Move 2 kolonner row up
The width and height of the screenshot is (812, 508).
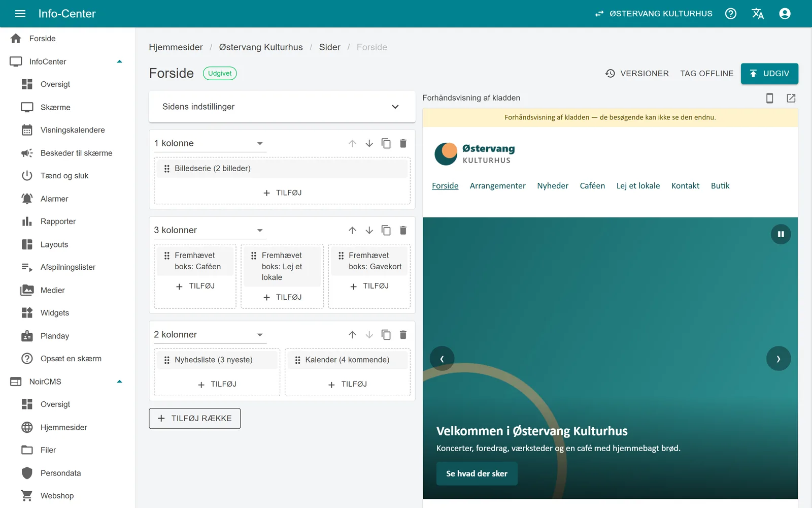pyautogui.click(x=352, y=335)
